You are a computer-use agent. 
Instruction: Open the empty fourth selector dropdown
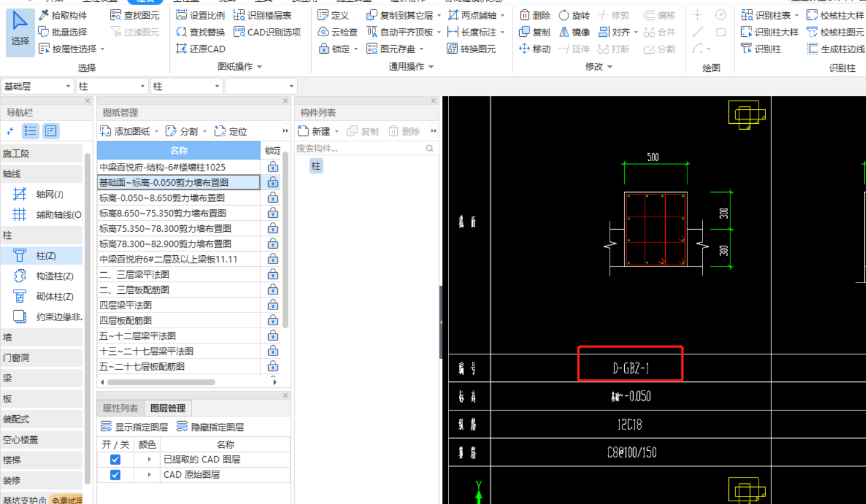260,86
